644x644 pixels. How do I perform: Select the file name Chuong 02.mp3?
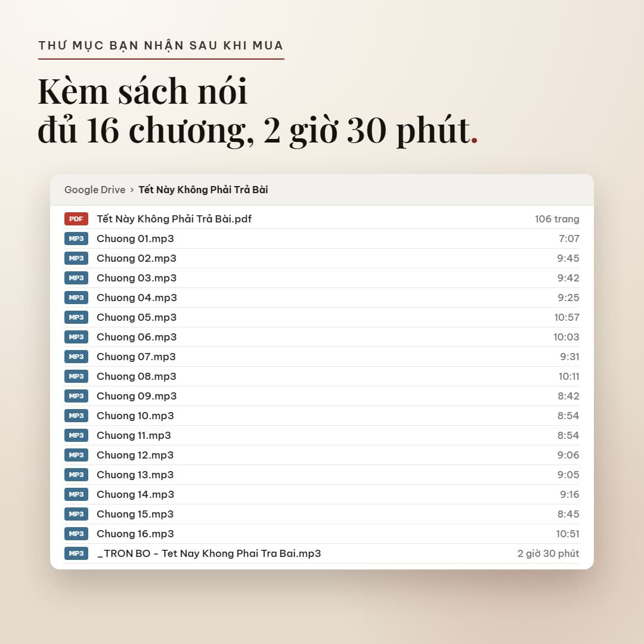tap(137, 258)
